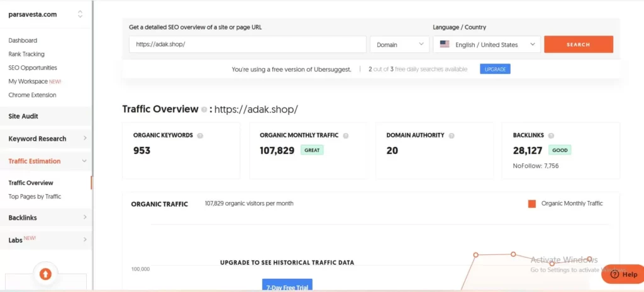Screen dimensions: 644x292
Task: Click the orange upgrade arrow circle icon
Action: click(x=45, y=274)
